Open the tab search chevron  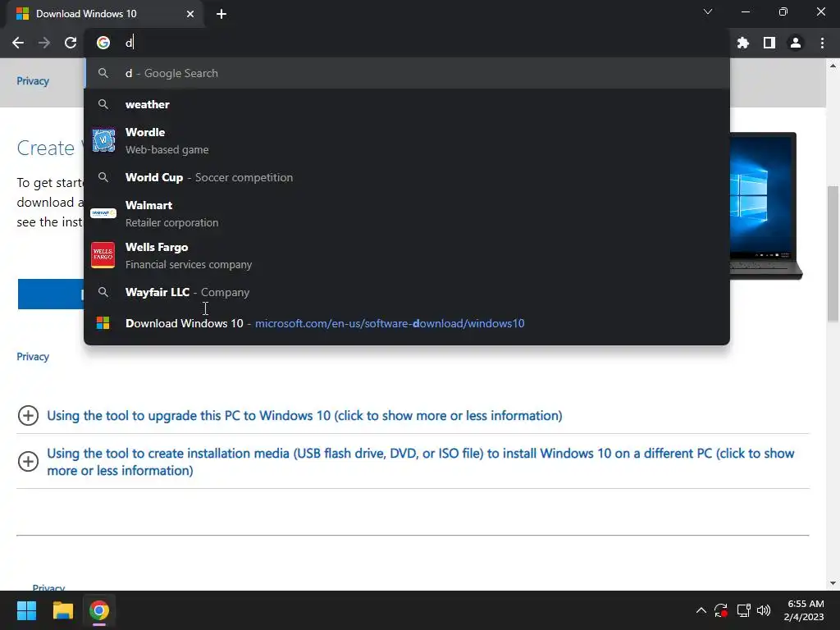click(708, 11)
